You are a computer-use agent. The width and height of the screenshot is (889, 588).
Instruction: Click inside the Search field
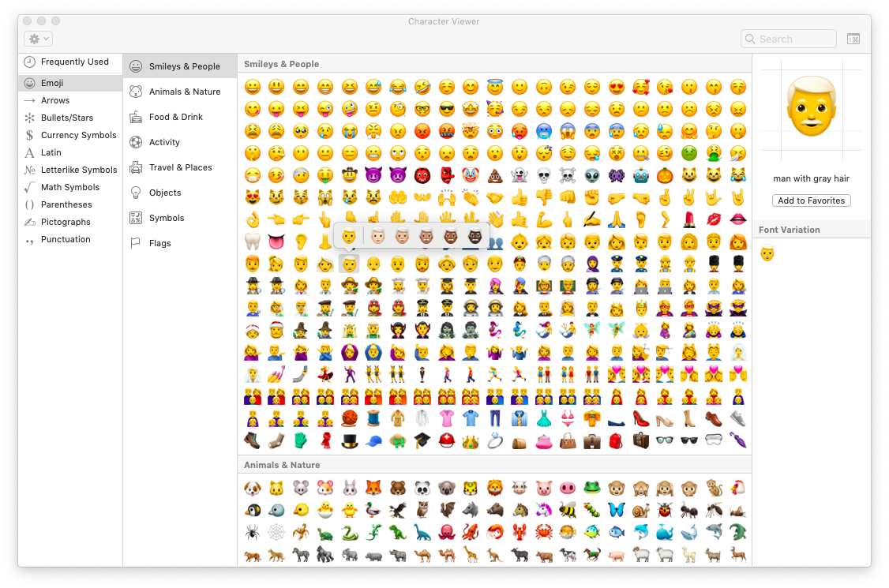[788, 38]
